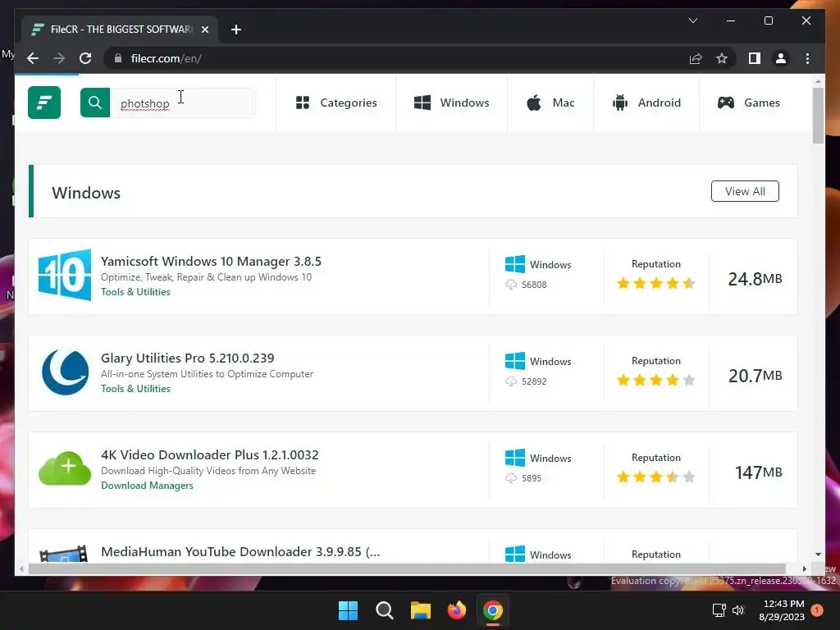This screenshot has width=840, height=630.
Task: Click the FileCR green logo
Action: [44, 103]
